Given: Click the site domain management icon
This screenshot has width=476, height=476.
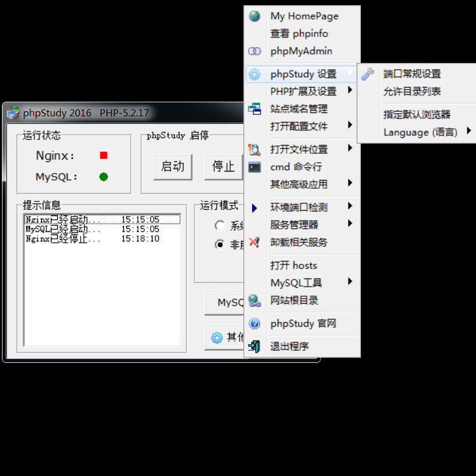Looking at the screenshot, I should click(254, 109).
